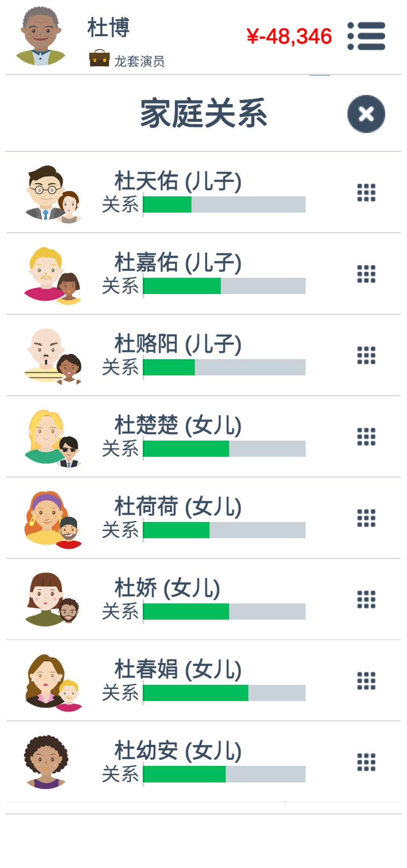Screen dimensions: 407x868
Task: Open options grid for 杜嘉佑
Action: coord(366,274)
